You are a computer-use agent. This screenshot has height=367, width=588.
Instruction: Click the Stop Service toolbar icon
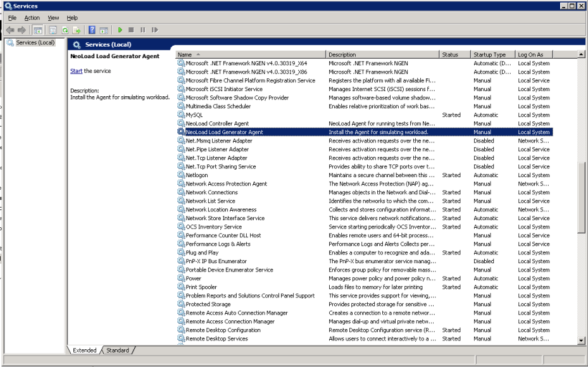coord(131,30)
